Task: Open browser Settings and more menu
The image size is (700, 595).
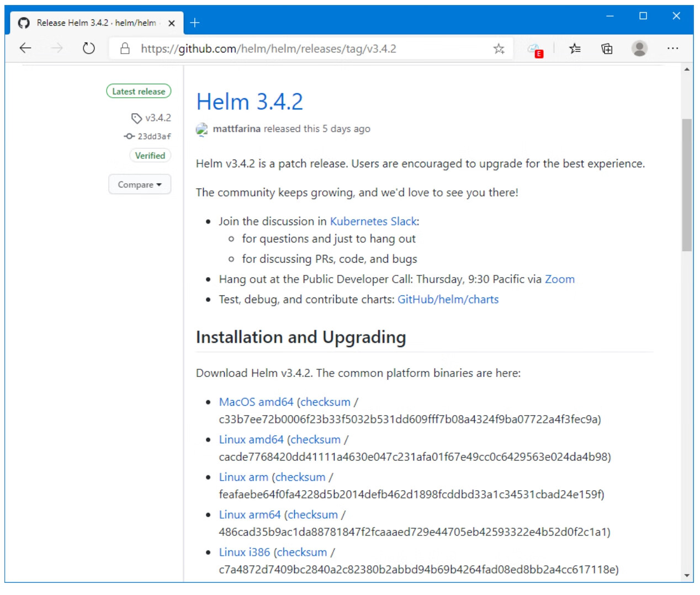Action: pyautogui.click(x=672, y=49)
